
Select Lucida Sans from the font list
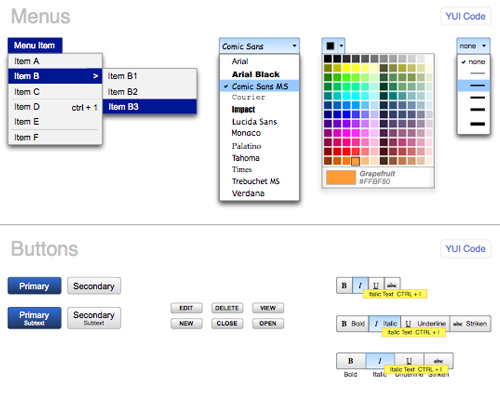coord(259,122)
